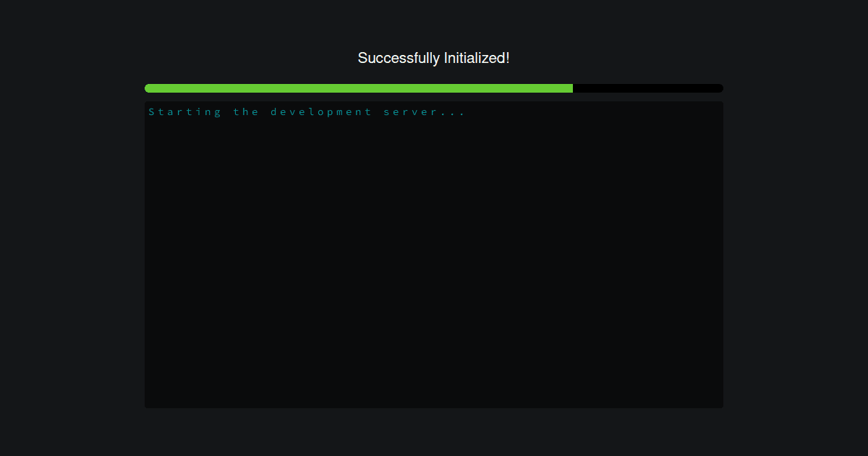Click the word "Successfully" in the title
This screenshot has height=456, width=868.
pos(399,58)
